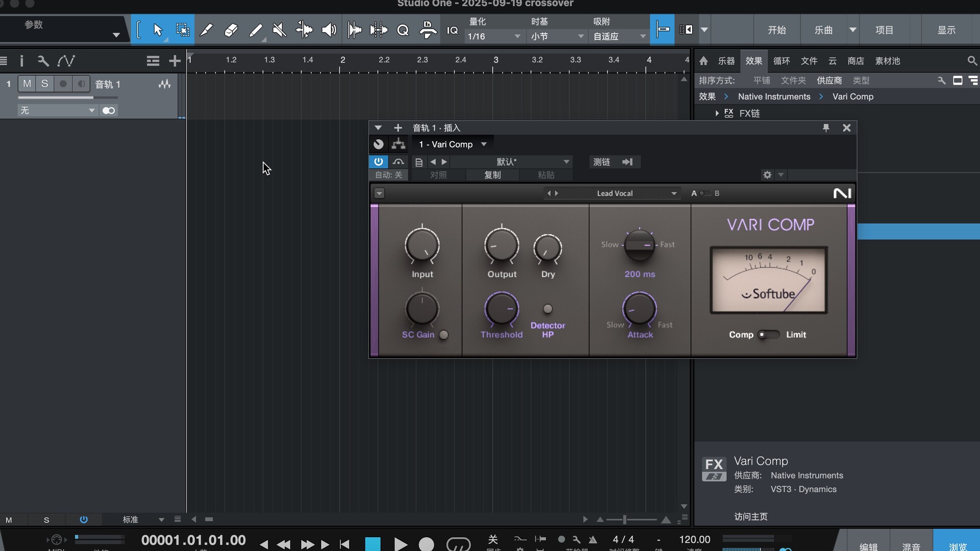
Task: Open the track inspector i icon
Action: [x=21, y=61]
